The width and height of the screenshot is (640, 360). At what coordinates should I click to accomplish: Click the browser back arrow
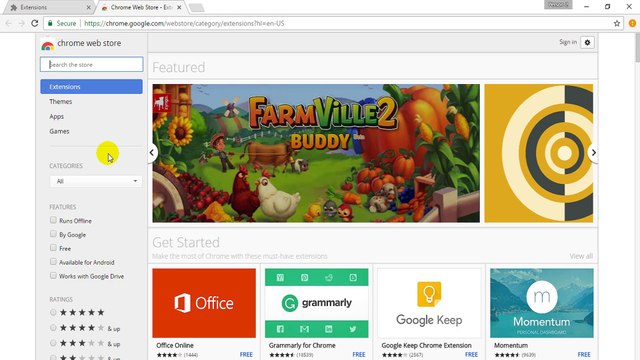9,24
